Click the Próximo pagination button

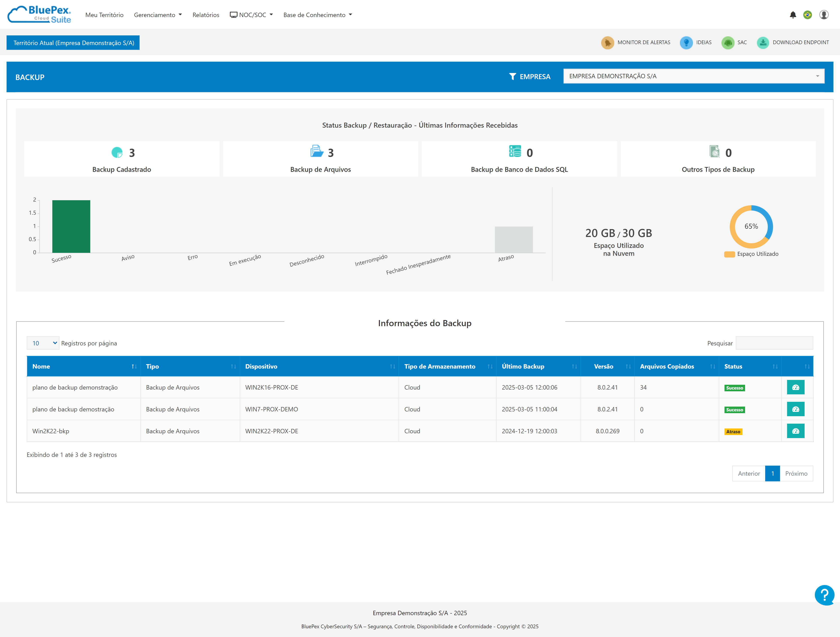(x=796, y=473)
